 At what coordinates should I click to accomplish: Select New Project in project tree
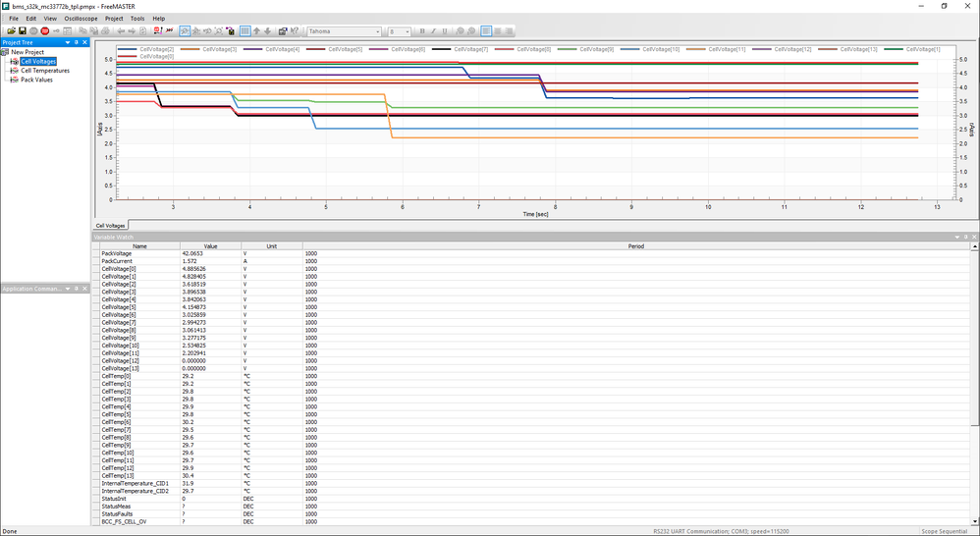pyautogui.click(x=27, y=52)
